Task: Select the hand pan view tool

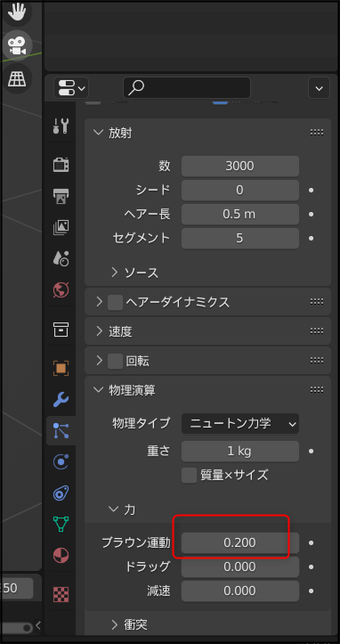Action: (17, 11)
